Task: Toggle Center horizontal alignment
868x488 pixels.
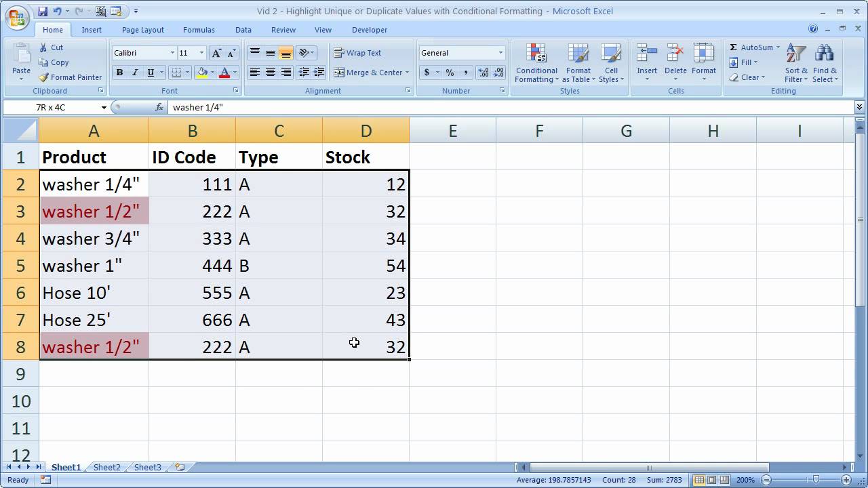Action: [x=271, y=73]
